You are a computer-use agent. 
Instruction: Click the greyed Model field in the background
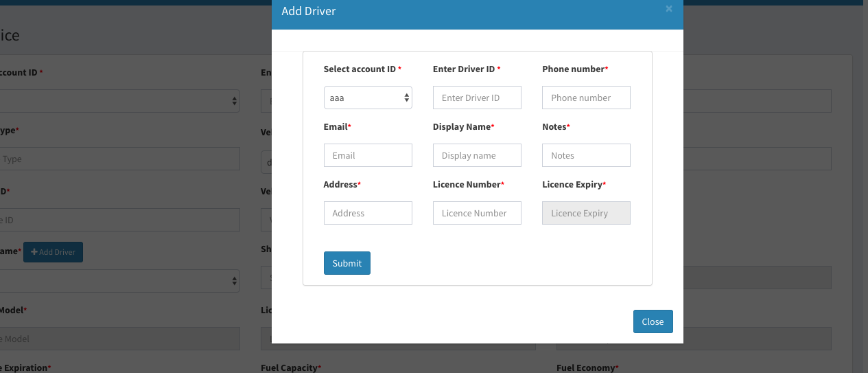pos(120,339)
